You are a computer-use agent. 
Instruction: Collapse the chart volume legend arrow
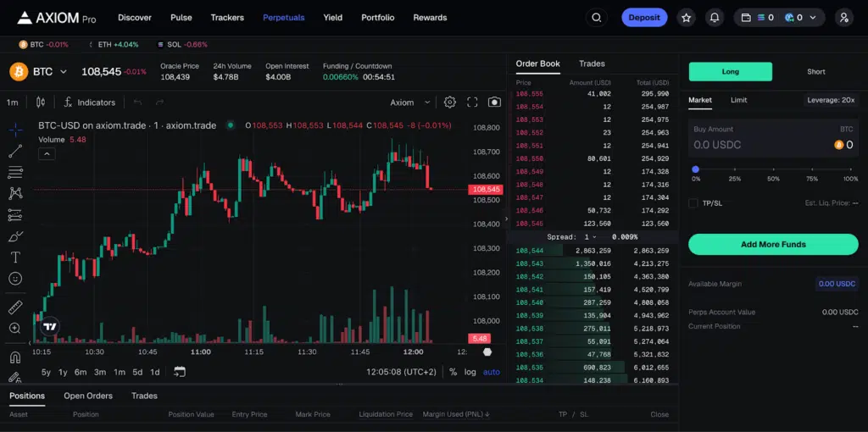point(47,154)
